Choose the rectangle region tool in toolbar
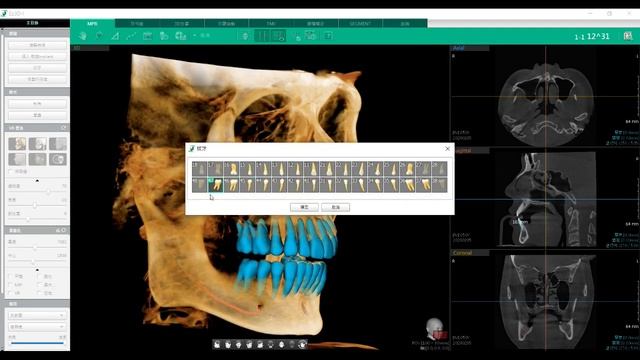 147,36
